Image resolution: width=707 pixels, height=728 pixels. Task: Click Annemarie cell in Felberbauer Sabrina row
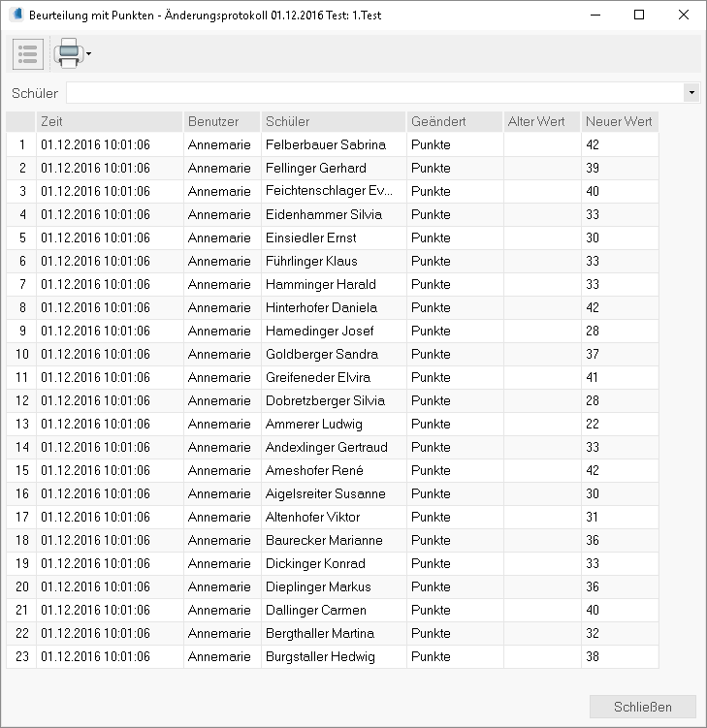[222, 144]
